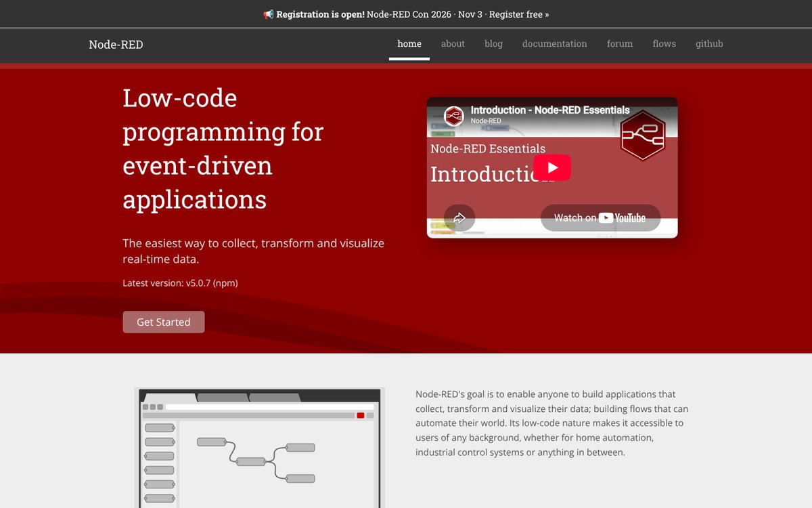This screenshot has height=508, width=812.
Task: Open the video title Introduction - Node-RED Essentials
Action: point(550,110)
